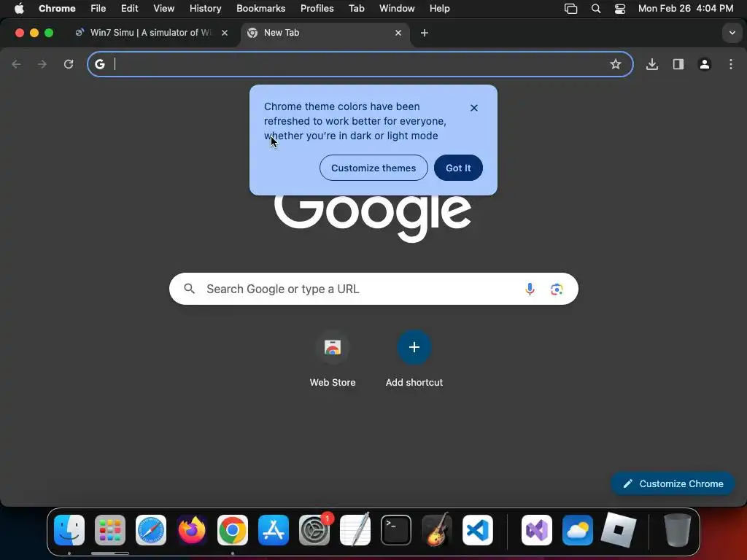Open the Chrome downloads icon
747x560 pixels.
[651, 64]
